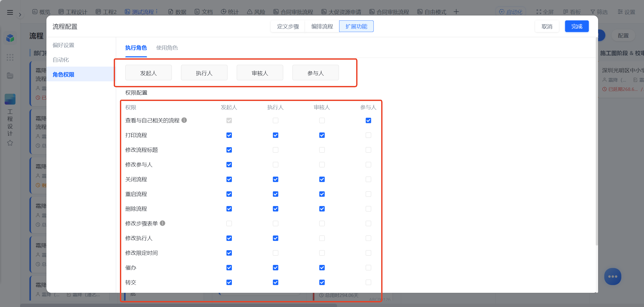
Task: Click the bottom horizontal scrollbar
Action: (x=178, y=305)
